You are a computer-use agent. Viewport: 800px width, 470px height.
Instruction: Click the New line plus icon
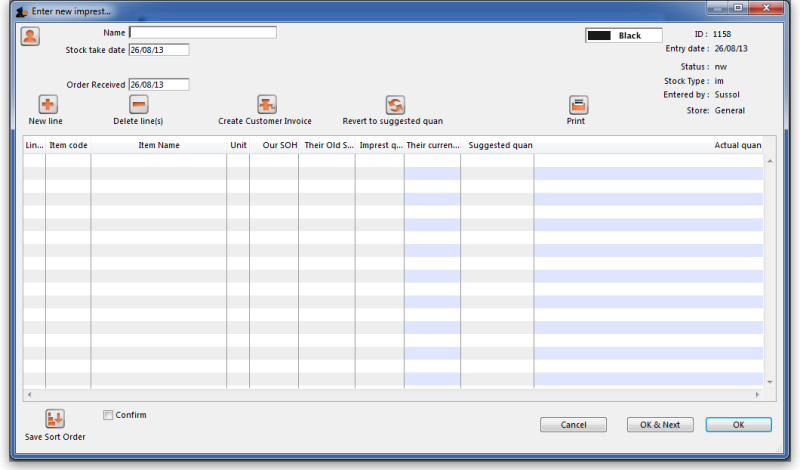coord(47,104)
